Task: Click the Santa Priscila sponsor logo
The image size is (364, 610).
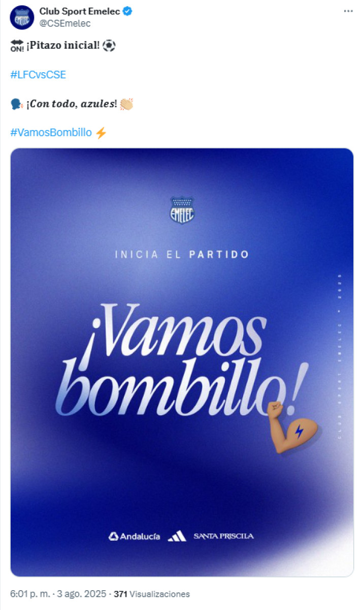Action: coord(223,536)
